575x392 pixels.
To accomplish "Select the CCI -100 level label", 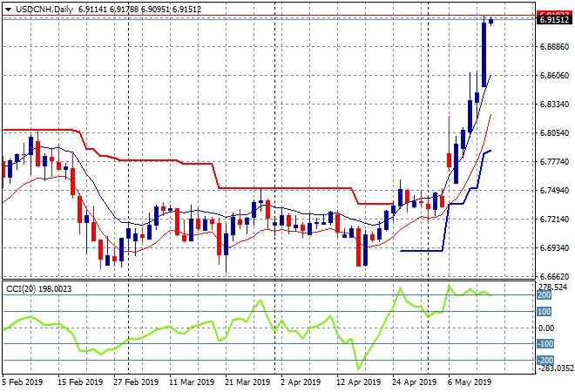I will coord(545,344).
